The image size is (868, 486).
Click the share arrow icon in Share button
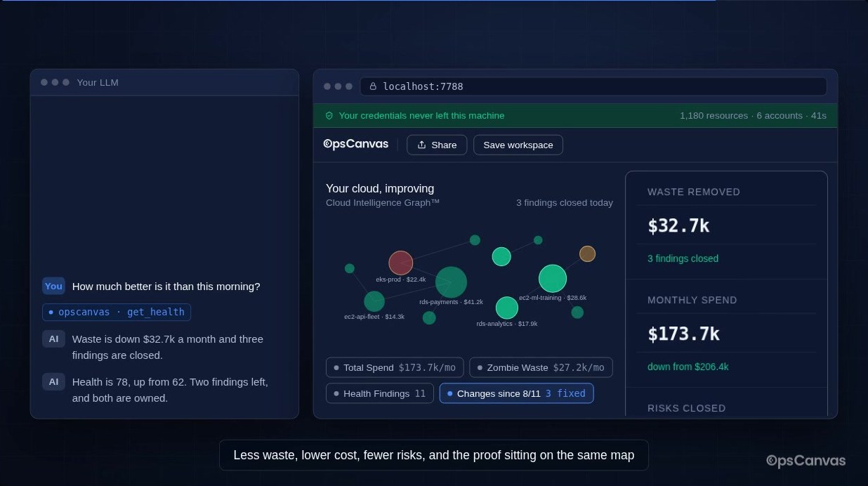(421, 145)
